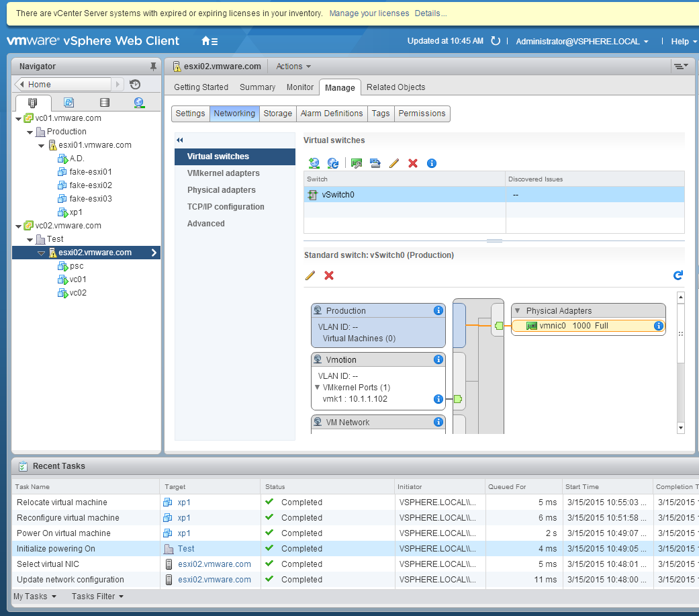Open the Summary tab

pos(257,87)
